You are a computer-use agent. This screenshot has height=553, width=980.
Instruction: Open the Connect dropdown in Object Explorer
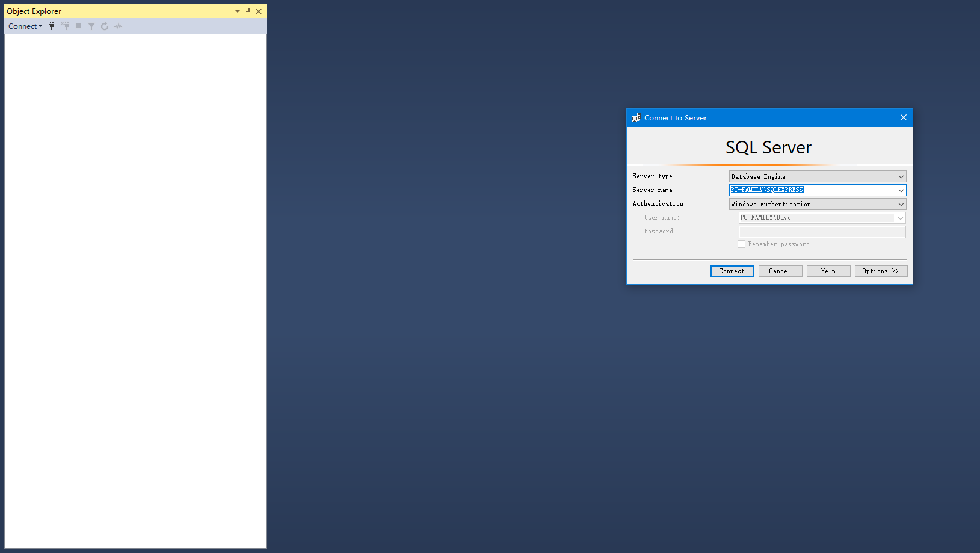25,26
